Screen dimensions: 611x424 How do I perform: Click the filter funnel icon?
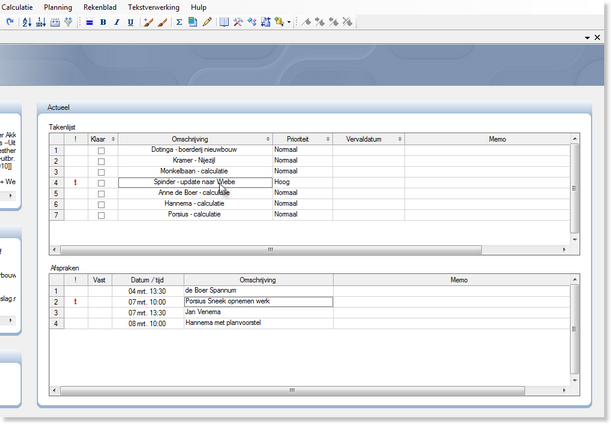click(x=69, y=22)
